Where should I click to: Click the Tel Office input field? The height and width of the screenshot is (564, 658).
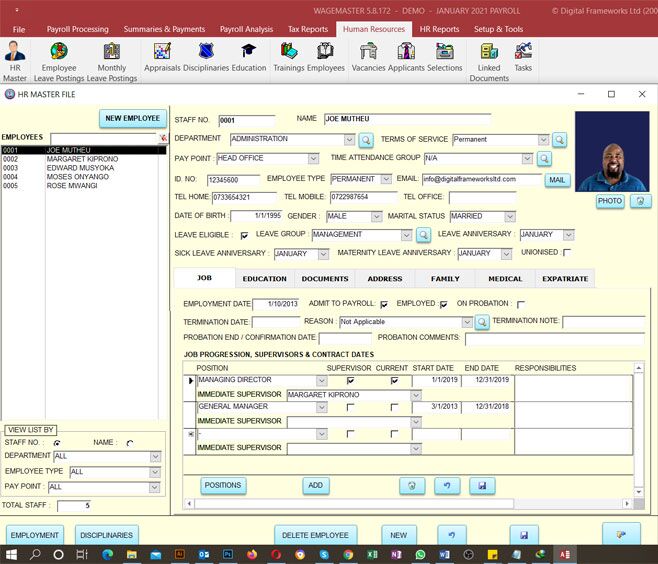click(x=482, y=197)
